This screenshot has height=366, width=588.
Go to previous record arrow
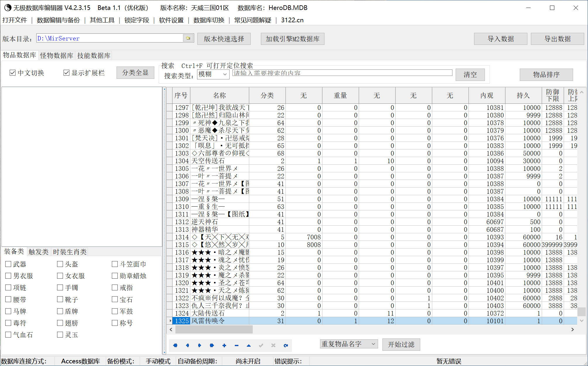point(187,345)
